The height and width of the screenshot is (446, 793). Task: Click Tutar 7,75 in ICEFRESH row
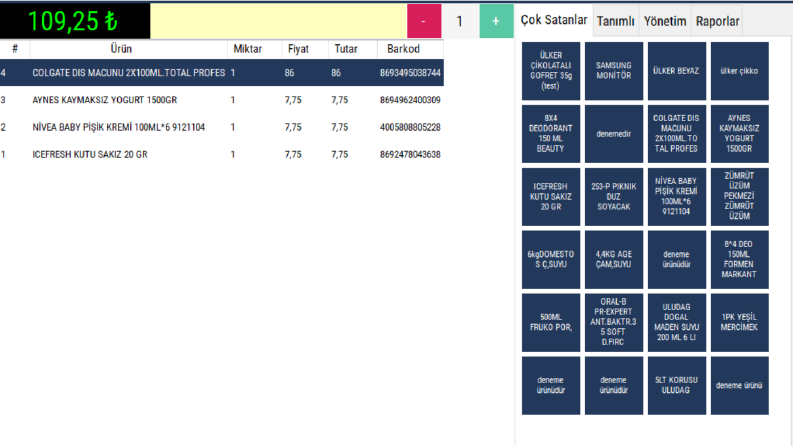pos(340,155)
